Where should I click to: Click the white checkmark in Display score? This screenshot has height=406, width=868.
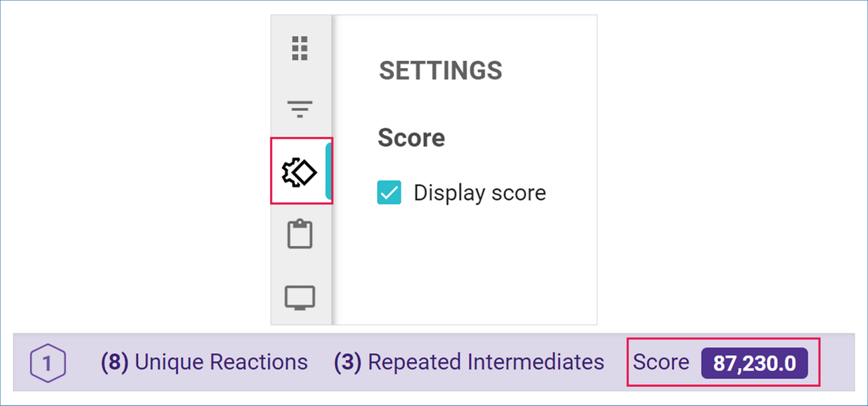pos(389,193)
